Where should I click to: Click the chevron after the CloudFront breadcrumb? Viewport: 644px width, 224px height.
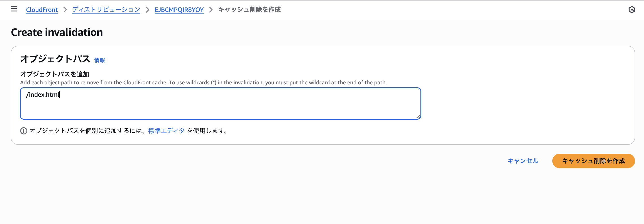65,10
